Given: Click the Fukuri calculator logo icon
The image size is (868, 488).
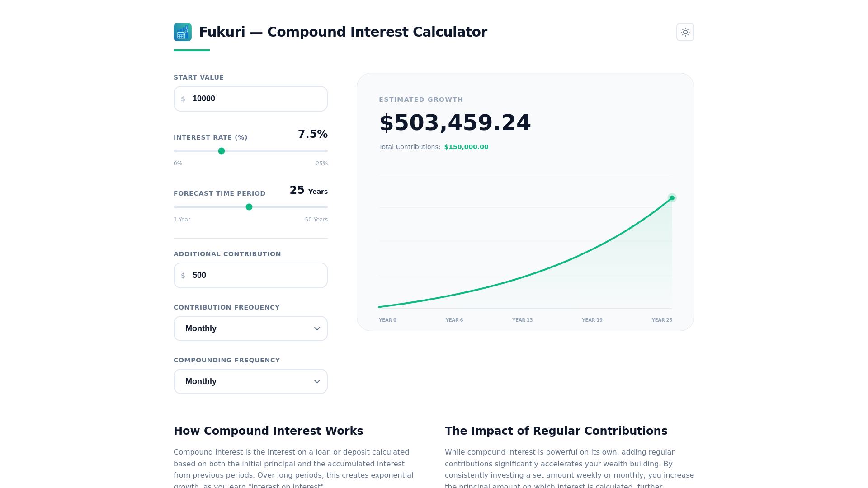Looking at the screenshot, I should (x=183, y=32).
